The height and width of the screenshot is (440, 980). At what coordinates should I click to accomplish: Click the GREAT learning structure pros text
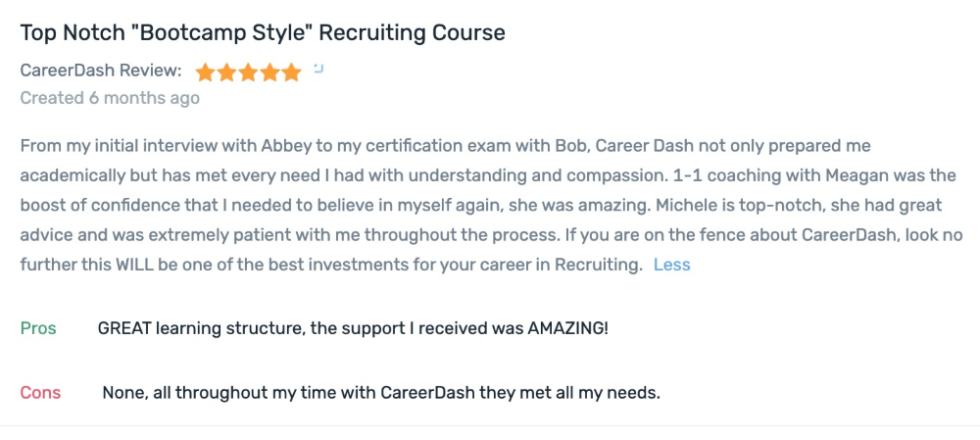pyautogui.click(x=353, y=328)
